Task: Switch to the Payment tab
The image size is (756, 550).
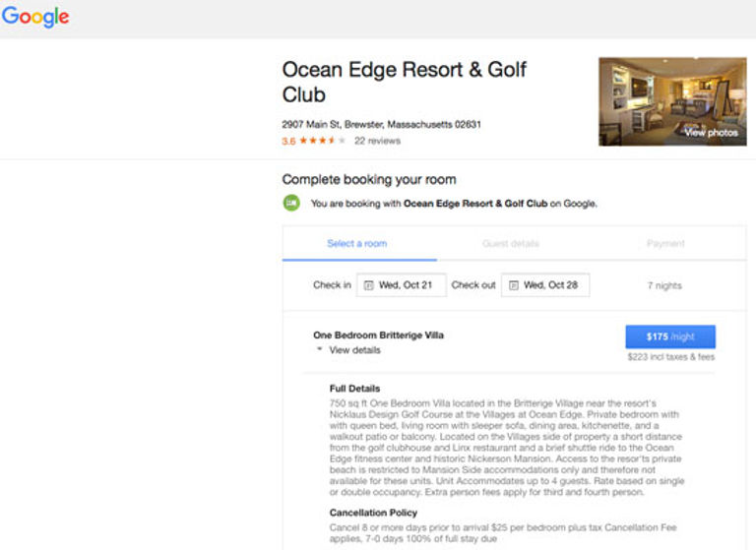Action: [x=665, y=243]
